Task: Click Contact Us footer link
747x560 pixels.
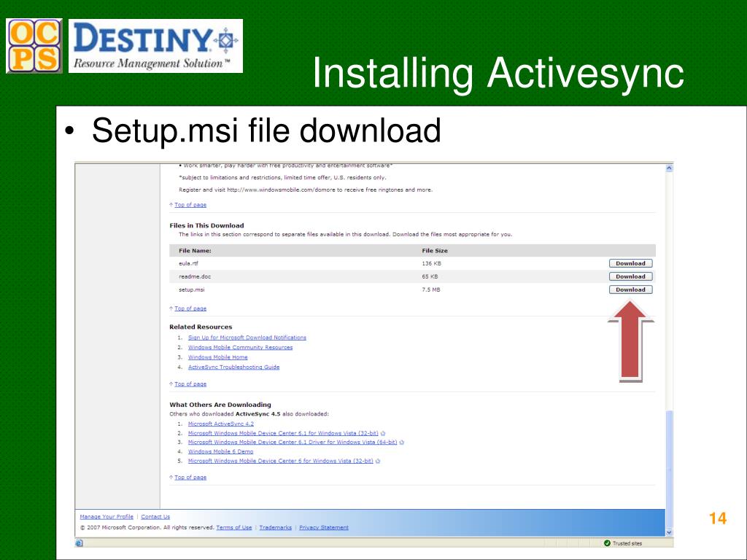Action: (155, 517)
